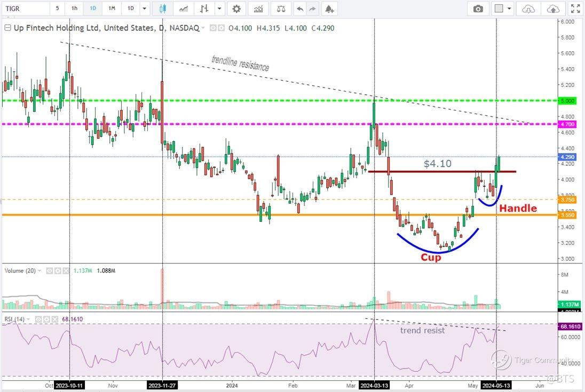Click the H4.315 high value
Image resolution: width=585 pixels, height=392 pixels.
click(x=268, y=28)
